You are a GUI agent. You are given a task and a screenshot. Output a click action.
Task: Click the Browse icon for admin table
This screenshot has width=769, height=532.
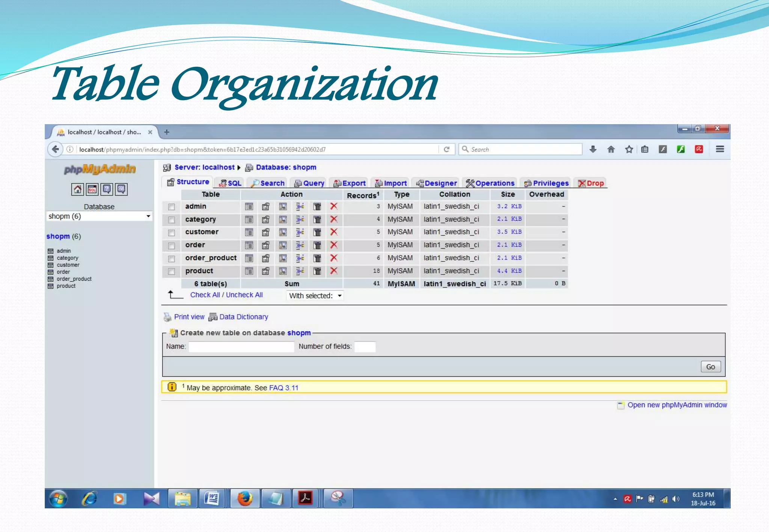point(249,206)
